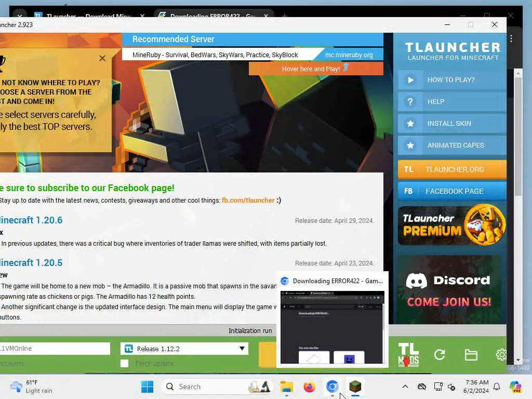
Task: Click the TLauncher Download Minecraft browser tab
Action: click(89, 16)
